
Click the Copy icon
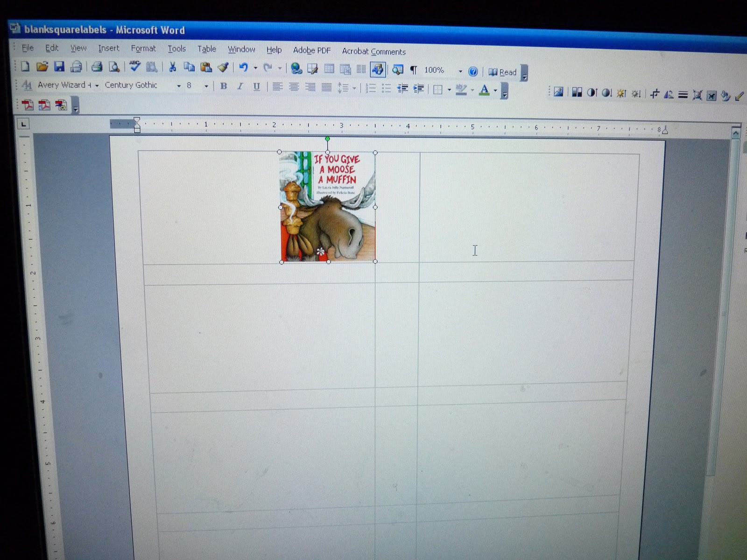coord(189,67)
